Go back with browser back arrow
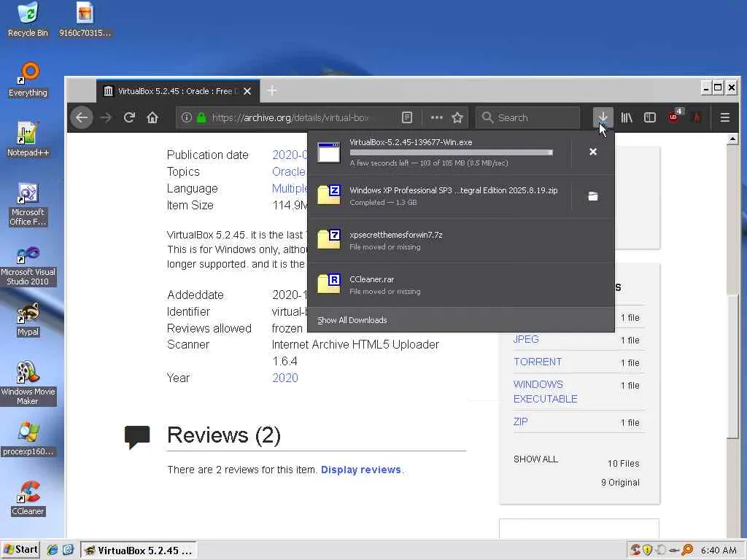The width and height of the screenshot is (747, 560). pyautogui.click(x=82, y=117)
